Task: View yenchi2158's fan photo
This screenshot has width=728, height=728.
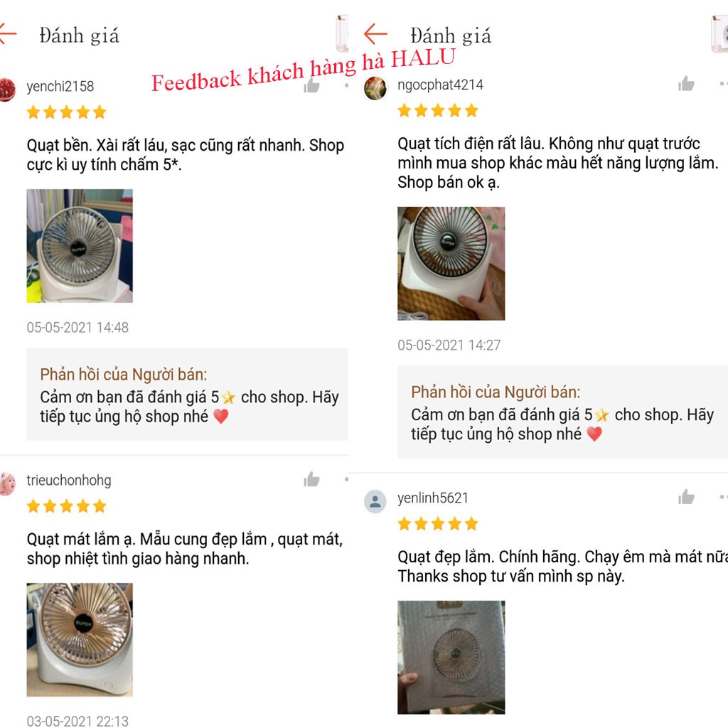Action: coord(80,245)
